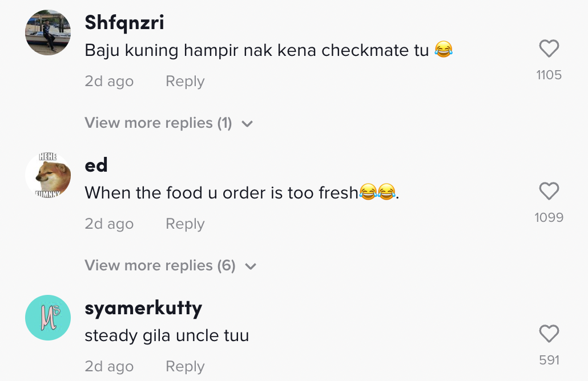This screenshot has height=381, width=588.
Task: Click chevron beside View more replies (6)
Action: 251,266
